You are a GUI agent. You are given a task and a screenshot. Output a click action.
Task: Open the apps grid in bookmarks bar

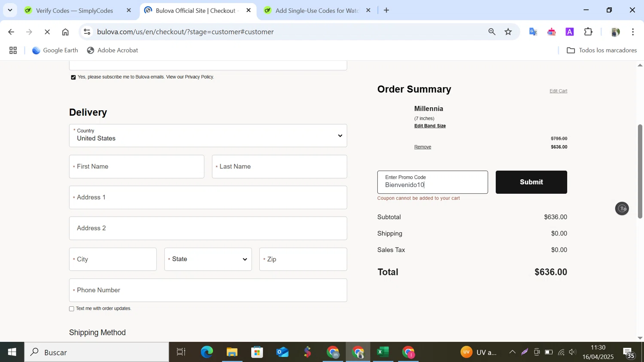pos(13,51)
